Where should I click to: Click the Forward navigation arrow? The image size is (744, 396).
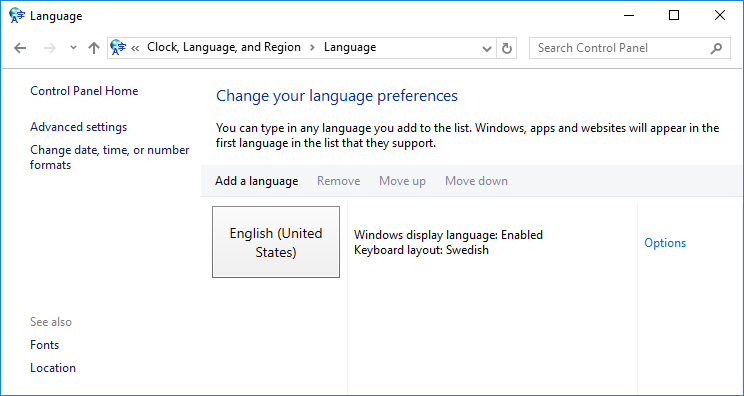coord(49,48)
